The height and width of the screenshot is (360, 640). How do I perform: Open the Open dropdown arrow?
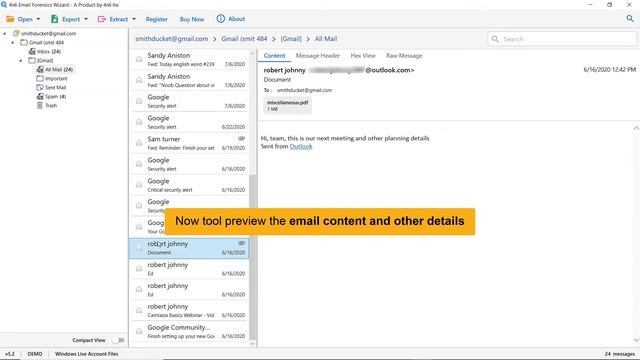[38, 19]
